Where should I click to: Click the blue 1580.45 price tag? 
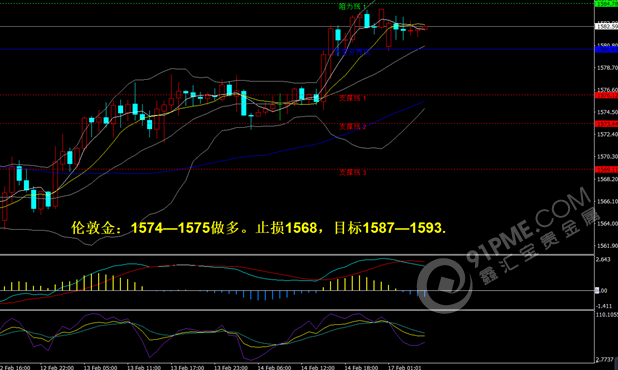(x=606, y=49)
